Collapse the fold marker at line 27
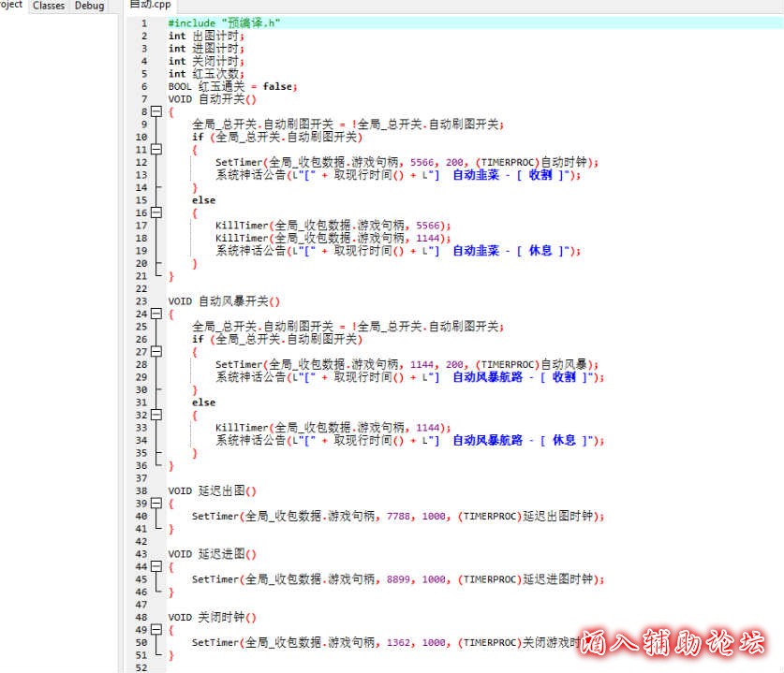 156,352
